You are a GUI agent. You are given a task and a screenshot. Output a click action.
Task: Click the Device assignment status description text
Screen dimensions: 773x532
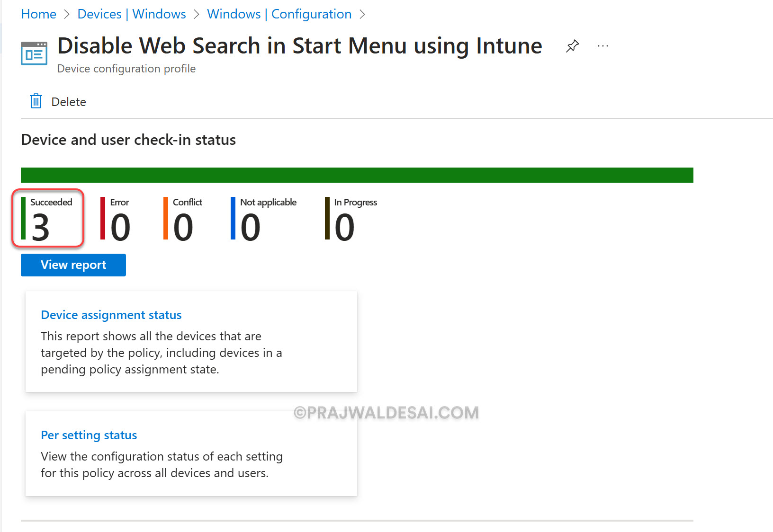click(162, 353)
